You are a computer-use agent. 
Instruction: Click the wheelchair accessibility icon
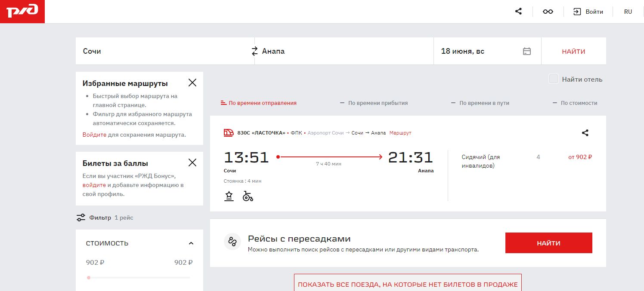[x=248, y=196]
